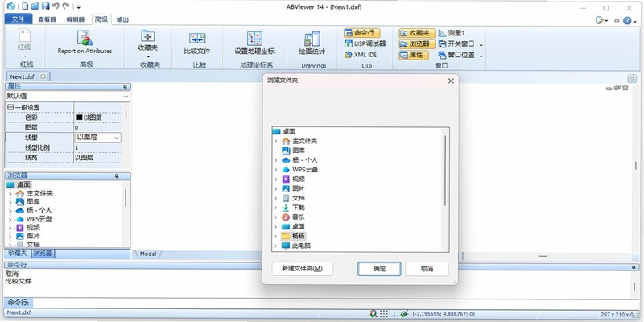
Task: Click the green checkmark icon in status bar
Action: pos(404,314)
